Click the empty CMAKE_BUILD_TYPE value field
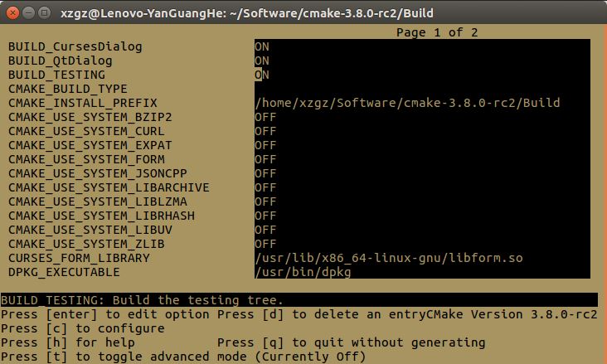Image resolution: width=607 pixels, height=364 pixels. click(x=422, y=89)
